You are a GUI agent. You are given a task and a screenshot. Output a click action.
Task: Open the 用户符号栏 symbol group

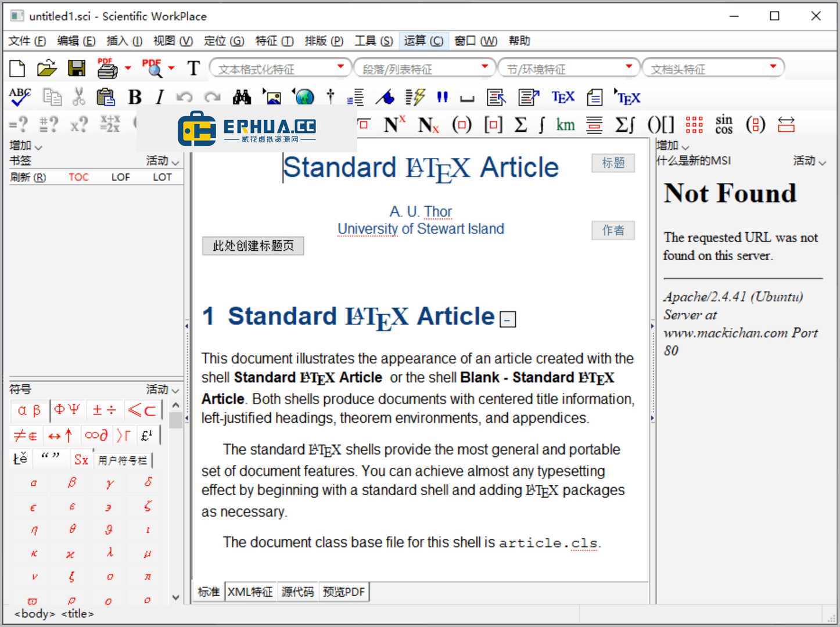coord(123,460)
